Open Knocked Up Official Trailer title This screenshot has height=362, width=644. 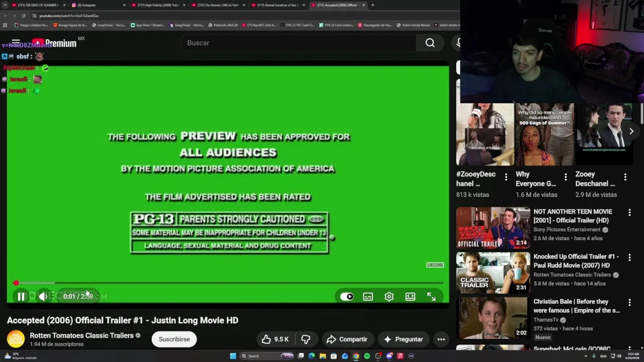click(x=576, y=261)
